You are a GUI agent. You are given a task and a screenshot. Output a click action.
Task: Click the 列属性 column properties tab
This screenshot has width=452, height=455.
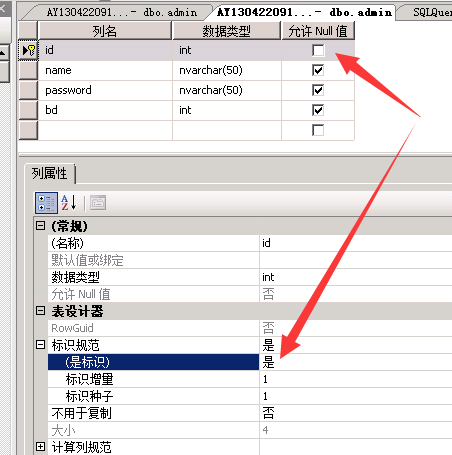pos(50,173)
